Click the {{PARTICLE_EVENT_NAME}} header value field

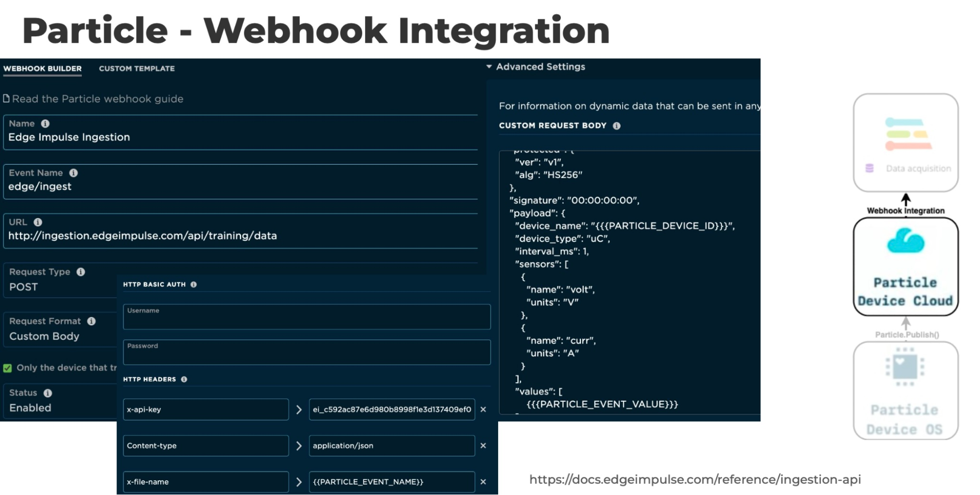[x=392, y=482]
